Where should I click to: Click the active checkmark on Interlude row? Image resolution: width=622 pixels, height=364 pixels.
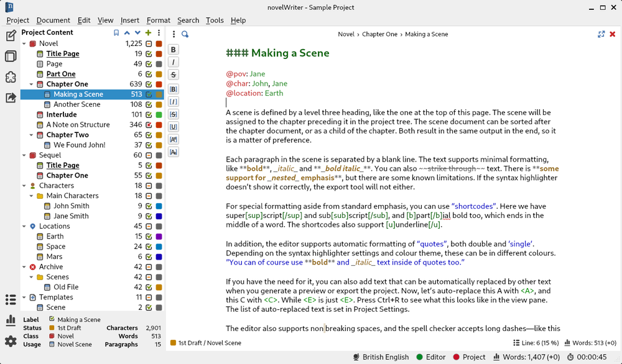[149, 114]
